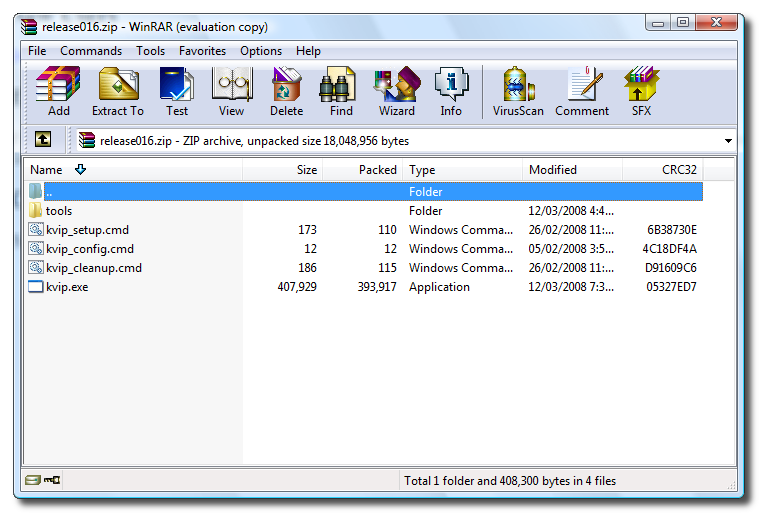The height and width of the screenshot is (513, 759).
Task: Click CRC32 value 6B38730E
Action: [672, 230]
